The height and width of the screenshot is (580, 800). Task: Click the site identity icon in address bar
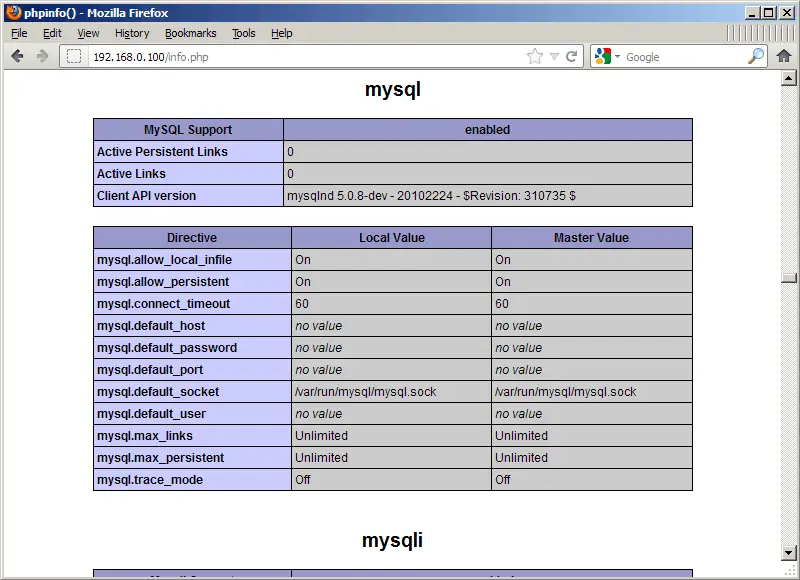(x=74, y=56)
